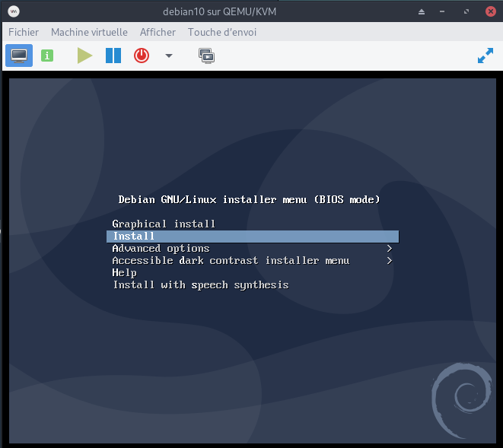Open the virt-manager window menu icon
Viewport: 503px width, 448px height.
14,11
